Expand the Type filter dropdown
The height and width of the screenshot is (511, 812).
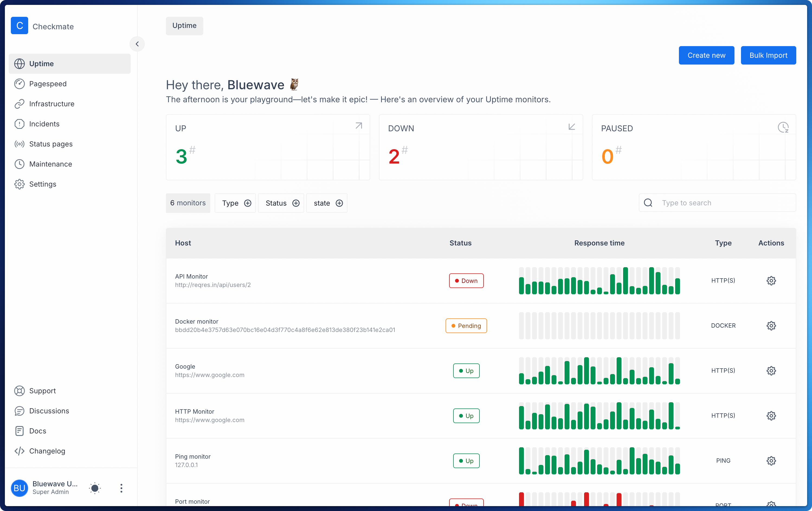point(235,203)
